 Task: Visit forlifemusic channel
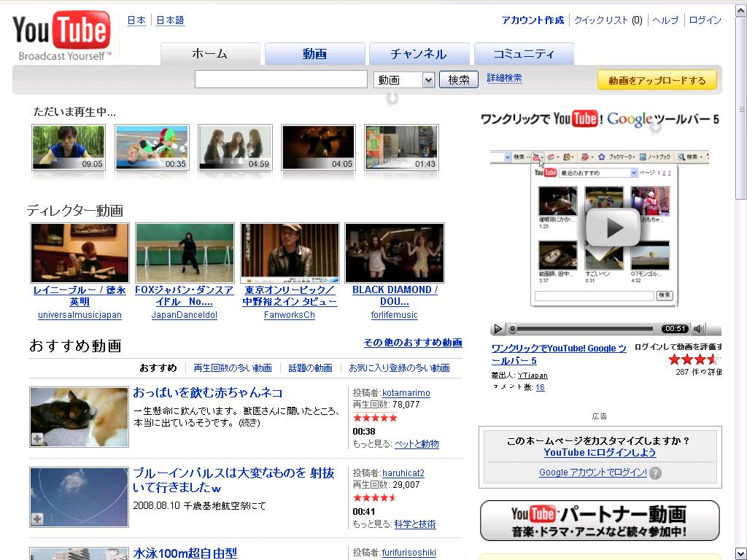point(395,315)
